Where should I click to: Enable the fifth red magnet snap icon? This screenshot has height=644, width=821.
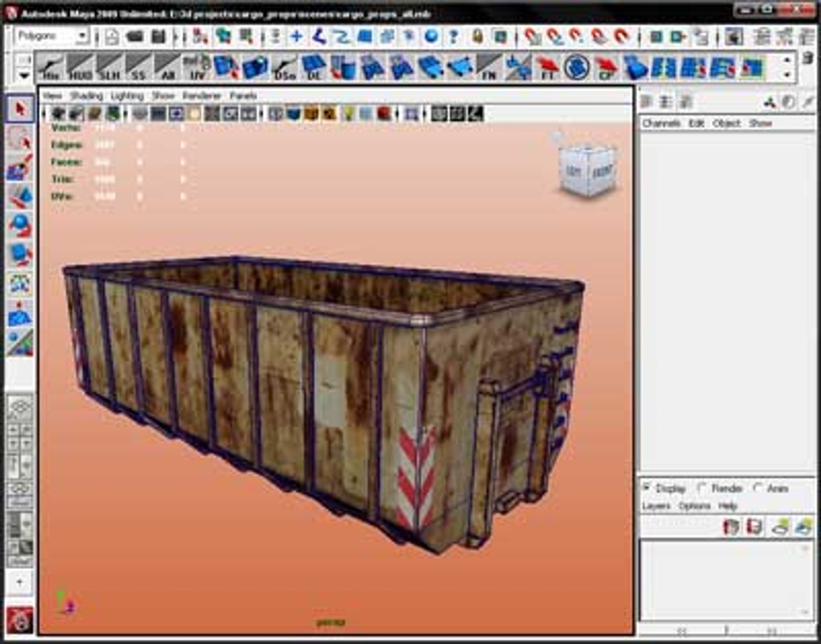[621, 37]
